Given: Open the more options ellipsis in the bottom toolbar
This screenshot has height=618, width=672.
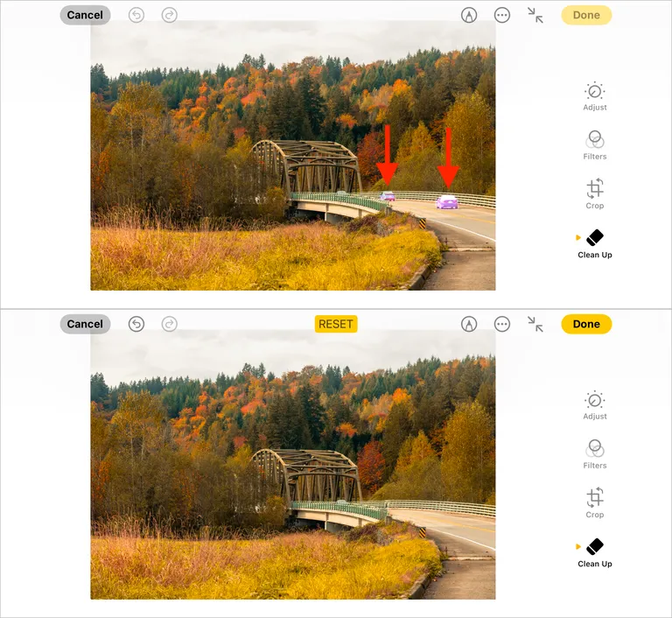Looking at the screenshot, I should pos(502,324).
